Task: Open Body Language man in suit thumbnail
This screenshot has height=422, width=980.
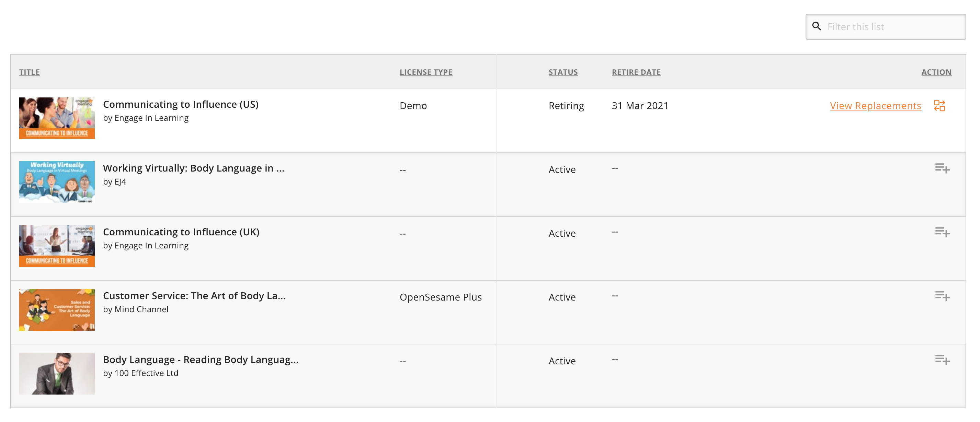Action: (57, 374)
